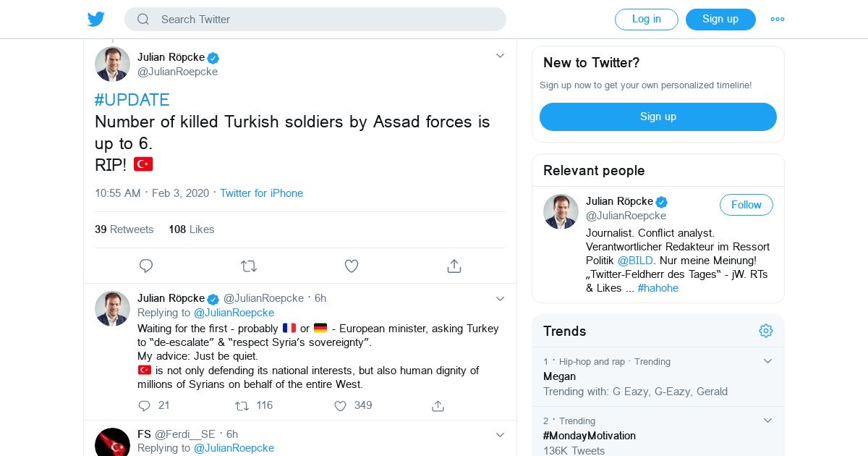Open the #UPDATE hashtag link
The height and width of the screenshot is (456, 868).
pyautogui.click(x=132, y=100)
